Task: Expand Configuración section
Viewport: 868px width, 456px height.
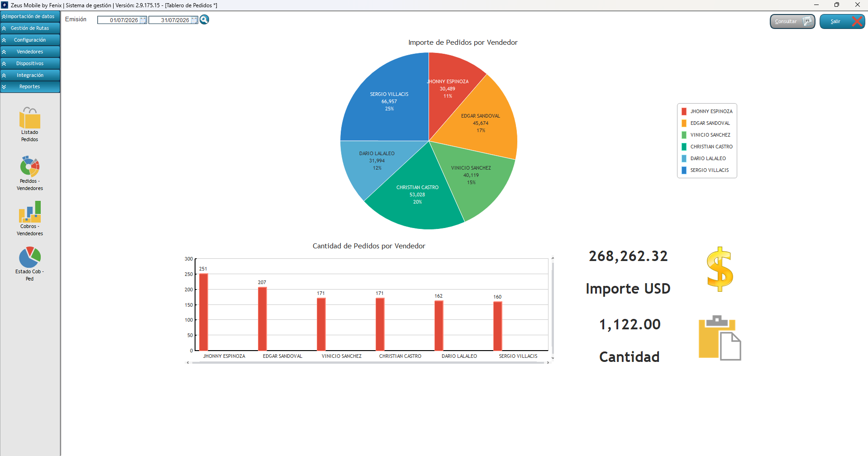Action: [x=30, y=40]
